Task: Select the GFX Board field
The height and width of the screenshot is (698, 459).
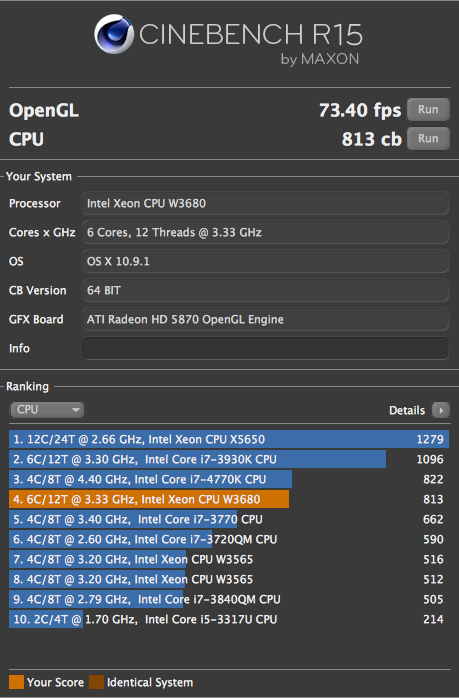Action: click(265, 319)
